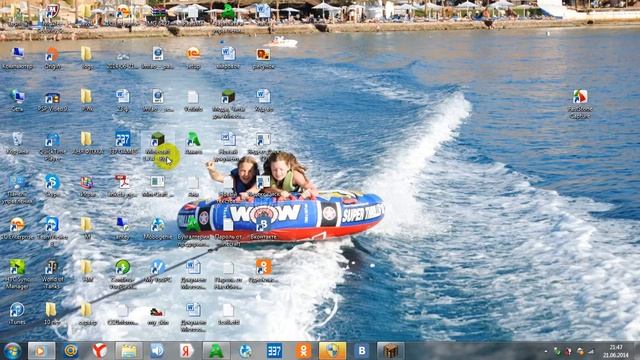Select the QuickTime Player shortcut
This screenshot has width=640, height=360.
[x=52, y=147]
